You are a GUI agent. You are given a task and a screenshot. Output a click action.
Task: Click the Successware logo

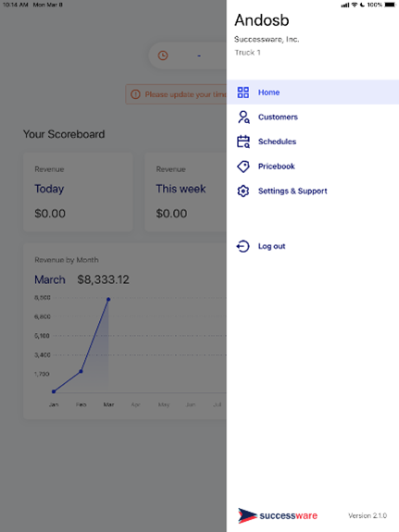[278, 515]
